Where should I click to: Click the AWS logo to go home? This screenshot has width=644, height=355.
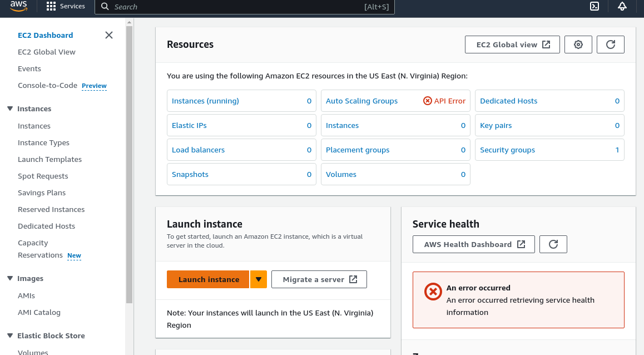[18, 7]
